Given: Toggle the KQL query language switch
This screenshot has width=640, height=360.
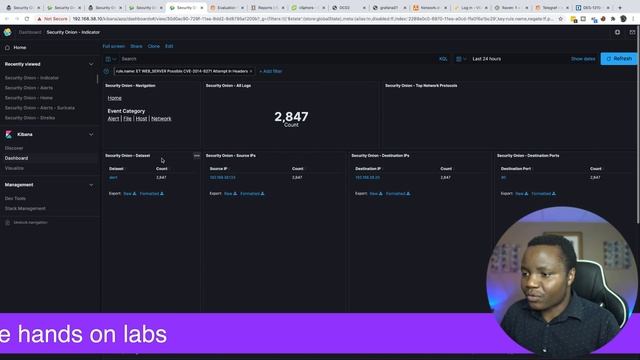Looking at the screenshot, I should point(443,59).
